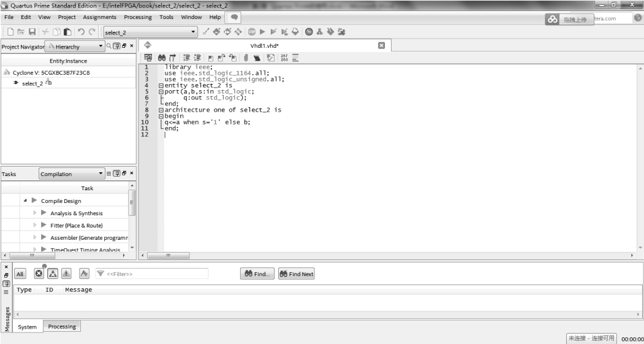This screenshot has width=644, height=344.
Task: Click the editor horizontal scrollbar thumb
Action: 169,256
